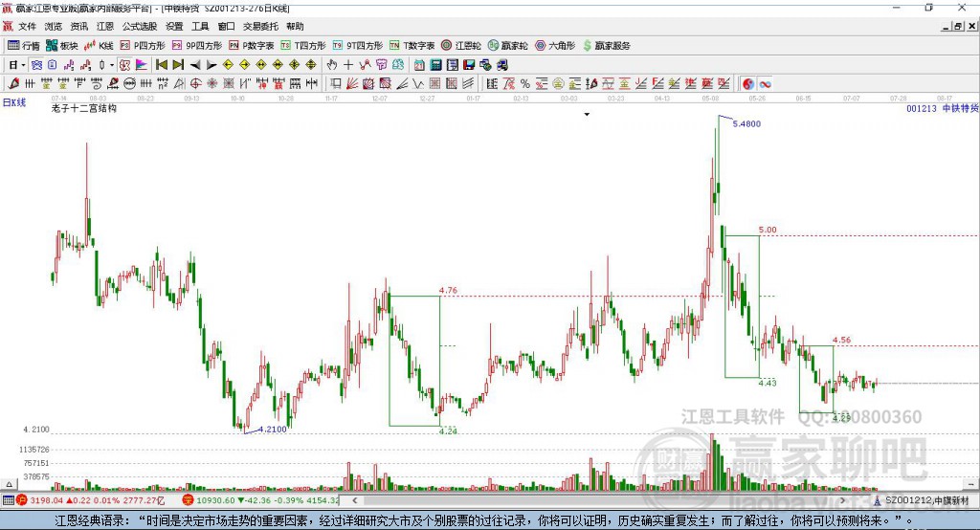Toggle the 权 adjustment button
The image size is (980, 530).
tap(125, 64)
